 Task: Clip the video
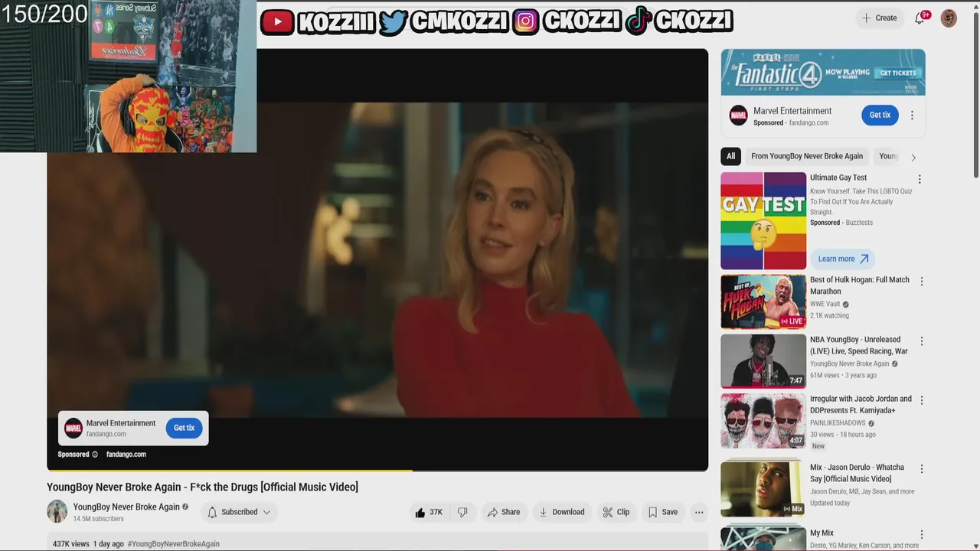(616, 512)
